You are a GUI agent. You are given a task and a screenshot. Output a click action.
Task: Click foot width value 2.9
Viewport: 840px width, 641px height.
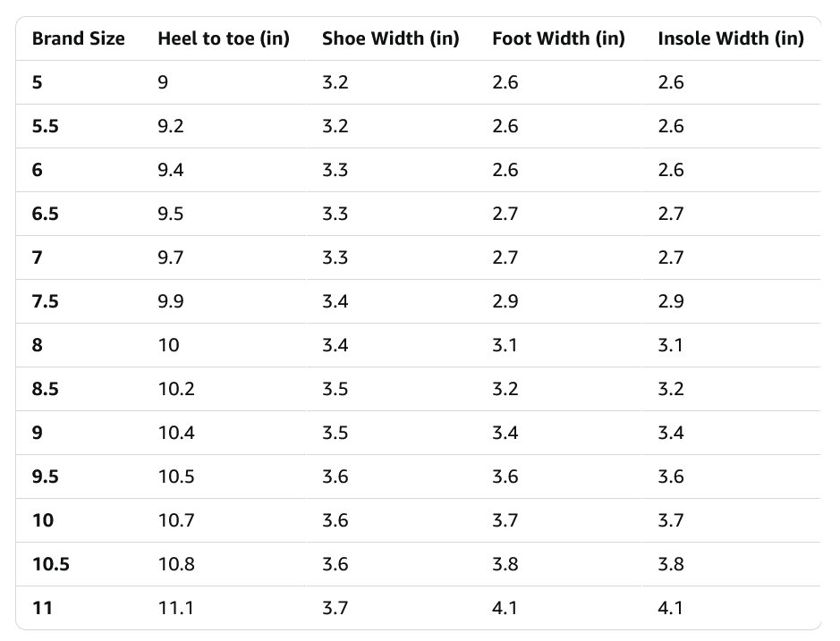point(505,301)
